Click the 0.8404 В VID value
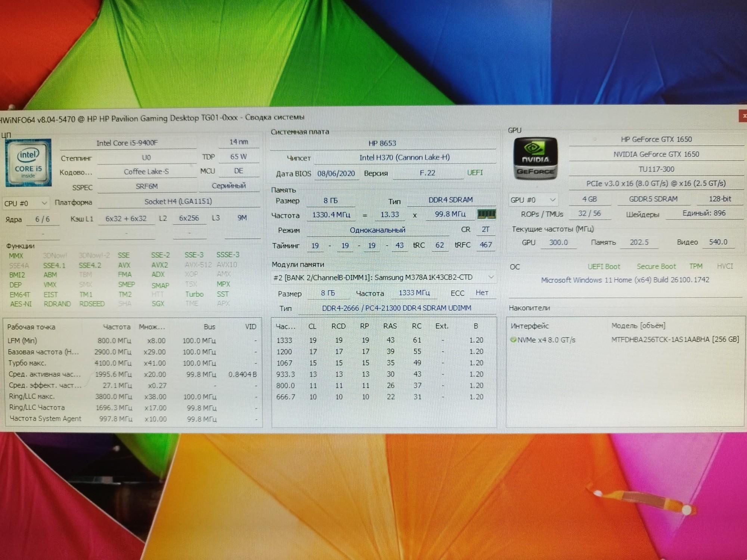Screen dimensions: 747x560 [x=242, y=374]
